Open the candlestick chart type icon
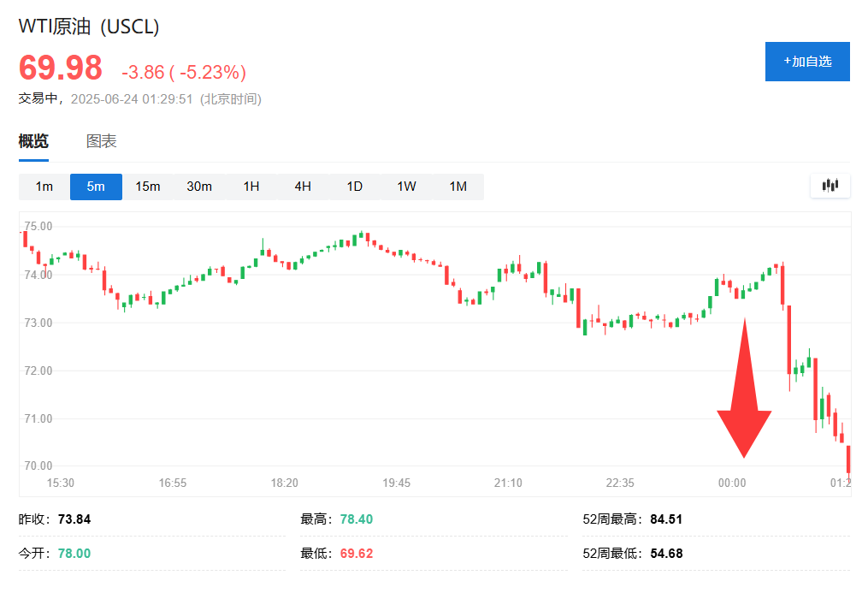The image size is (868, 593). pos(830,186)
